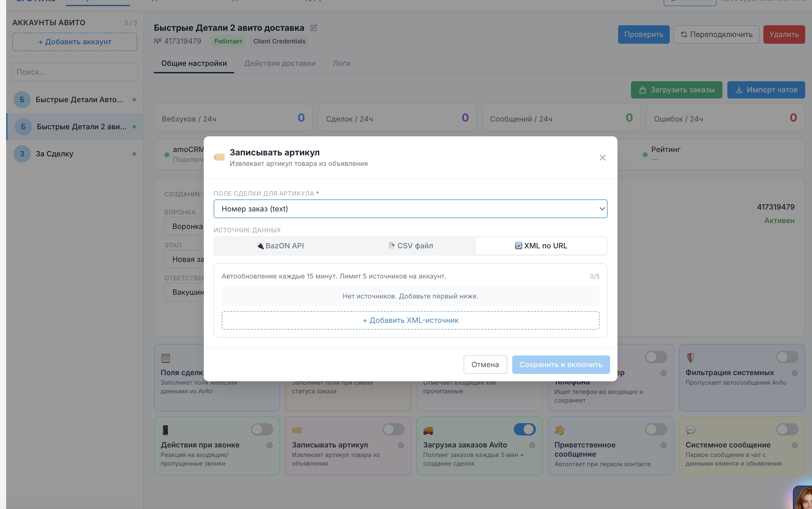
Task: Click the tag icon on Записывать артикул card
Action: 297,430
